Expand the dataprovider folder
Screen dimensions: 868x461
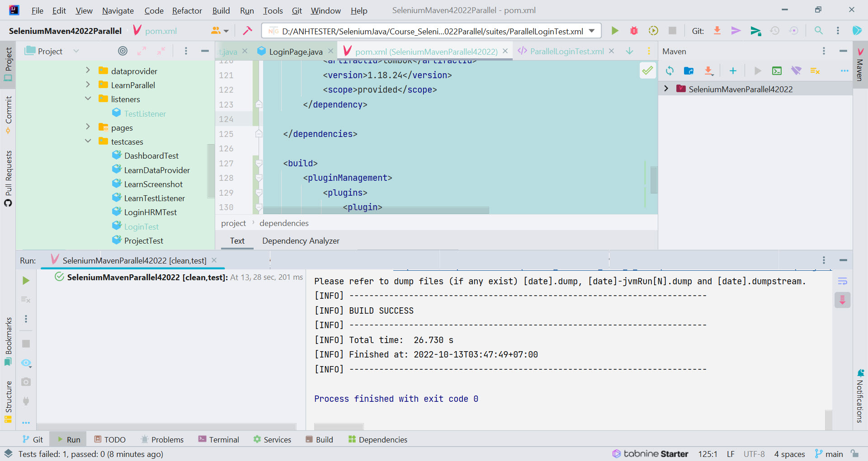(x=88, y=71)
